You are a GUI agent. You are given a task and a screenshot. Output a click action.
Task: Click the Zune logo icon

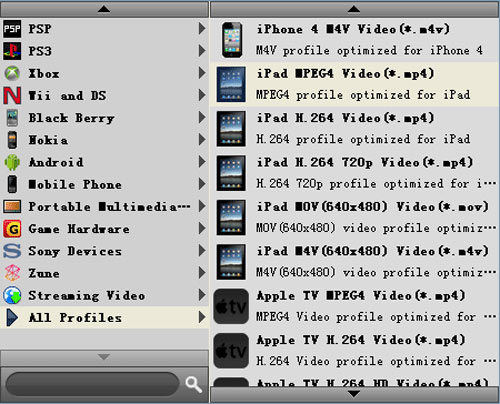click(12, 273)
